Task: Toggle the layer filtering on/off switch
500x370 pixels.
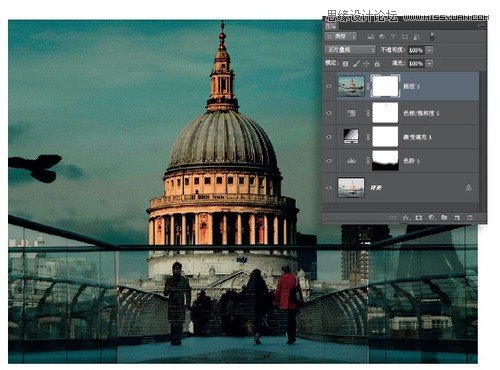Action: (x=432, y=37)
